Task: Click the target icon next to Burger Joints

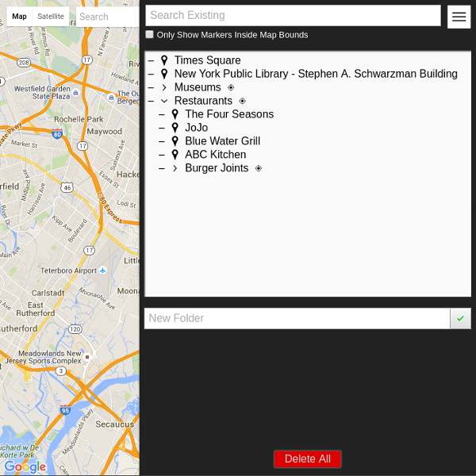Action: (x=259, y=168)
